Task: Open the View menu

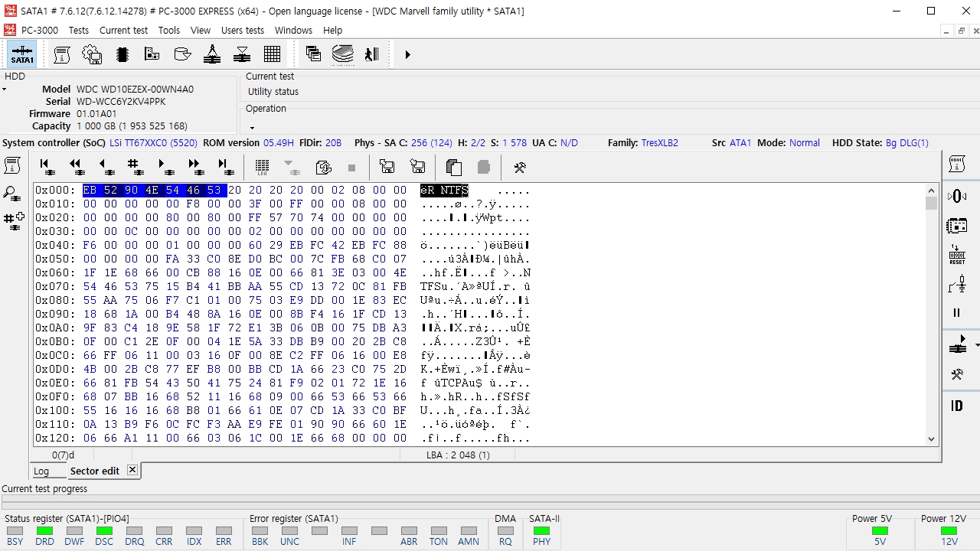Action: [201, 30]
